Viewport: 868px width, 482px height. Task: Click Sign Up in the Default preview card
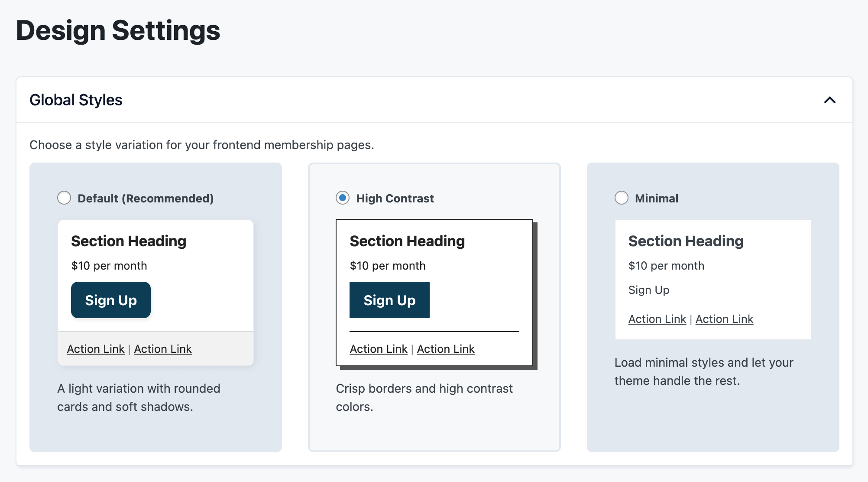coord(110,300)
